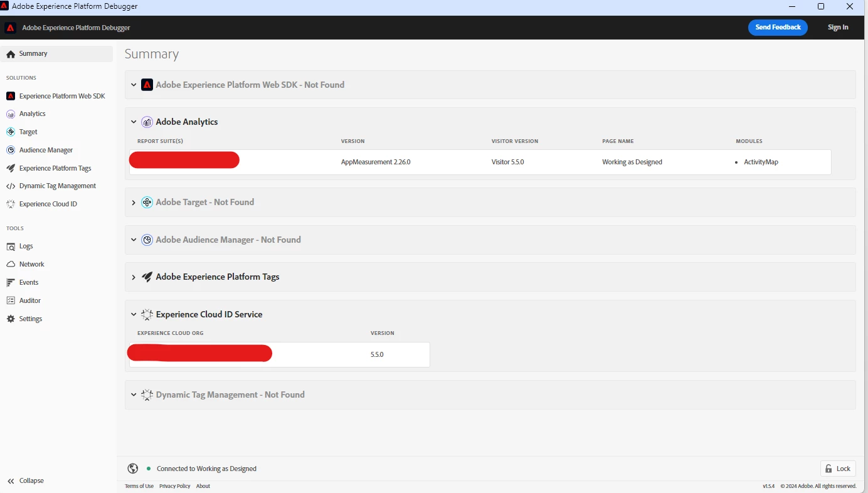Viewport: 868px width, 493px height.
Task: Open the About link in footer
Action: (203, 486)
